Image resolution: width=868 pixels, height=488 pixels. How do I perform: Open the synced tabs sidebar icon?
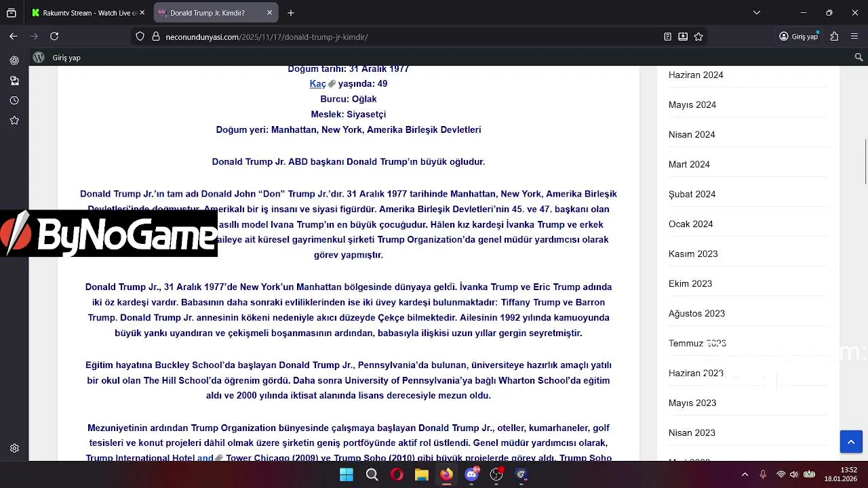pos(14,81)
